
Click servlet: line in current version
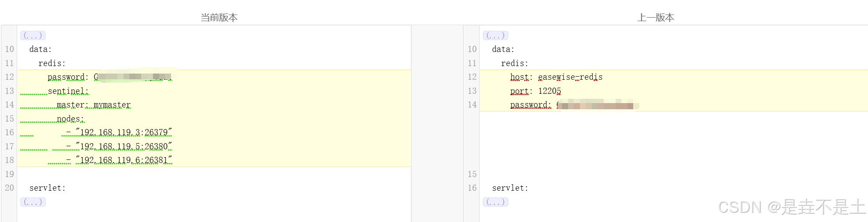point(47,188)
